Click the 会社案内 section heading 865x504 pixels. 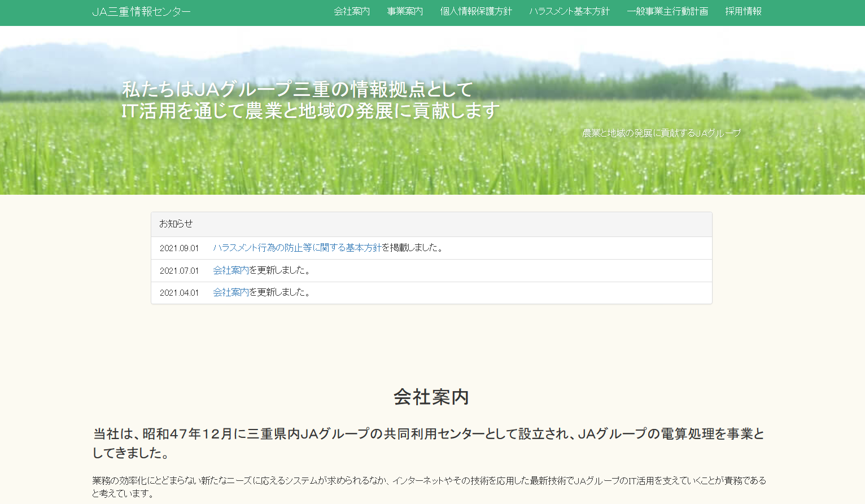[x=431, y=397]
